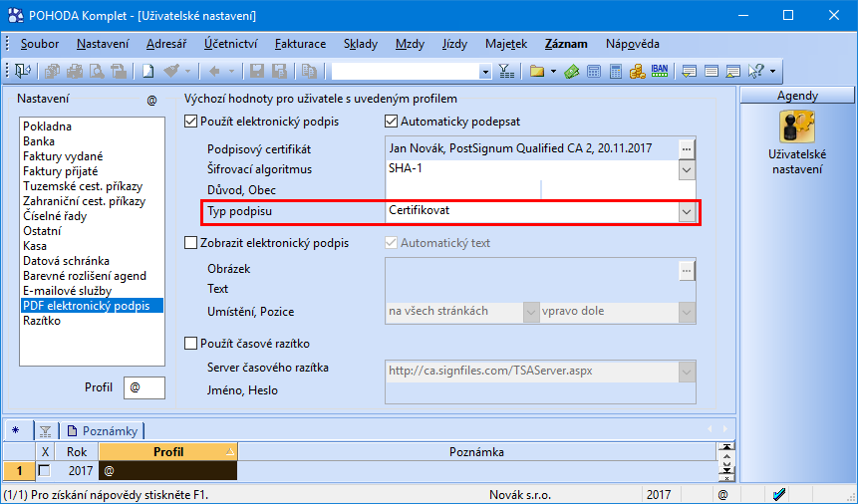Click the first view panel icon right of IBAN

689,71
